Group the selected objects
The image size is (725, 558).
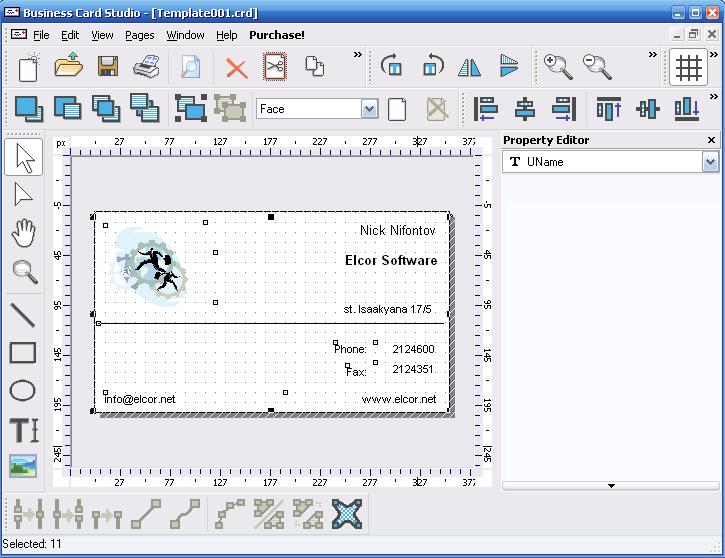[190, 108]
